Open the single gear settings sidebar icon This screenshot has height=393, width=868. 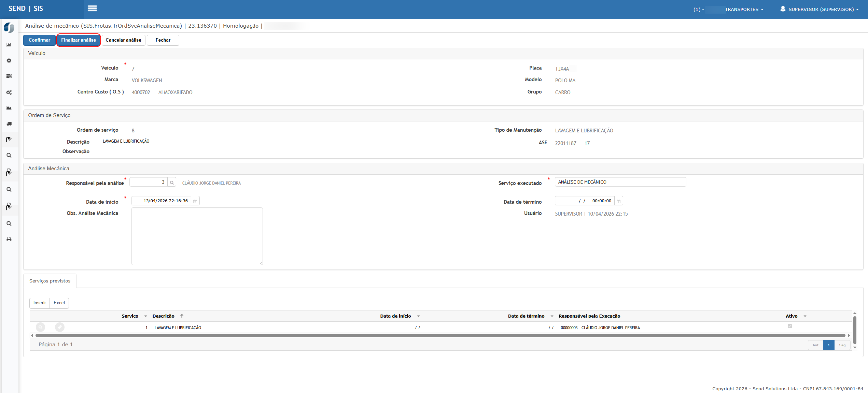(9, 61)
